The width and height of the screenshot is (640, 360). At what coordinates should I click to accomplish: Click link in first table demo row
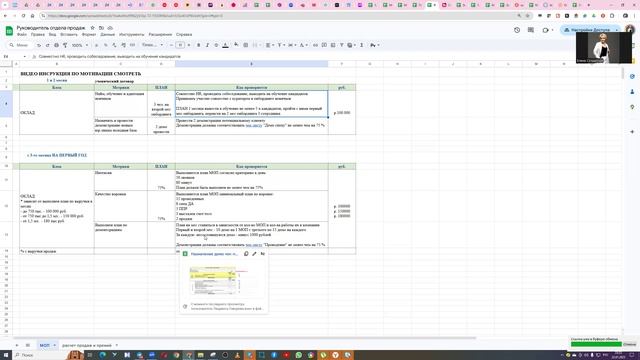[253, 126]
